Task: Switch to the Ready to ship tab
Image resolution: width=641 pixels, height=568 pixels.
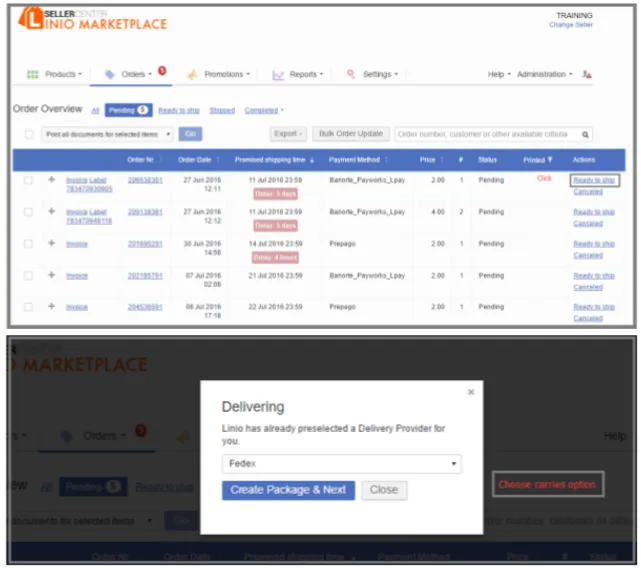Action: pyautogui.click(x=179, y=110)
